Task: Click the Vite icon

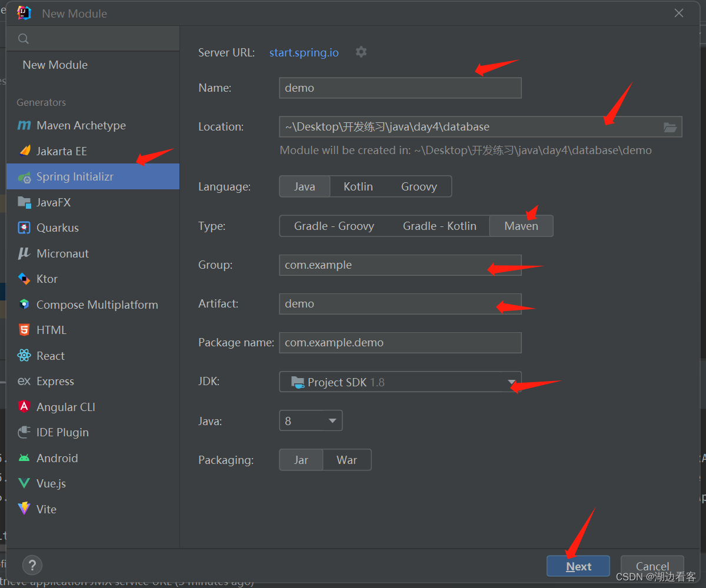Action: pos(24,509)
